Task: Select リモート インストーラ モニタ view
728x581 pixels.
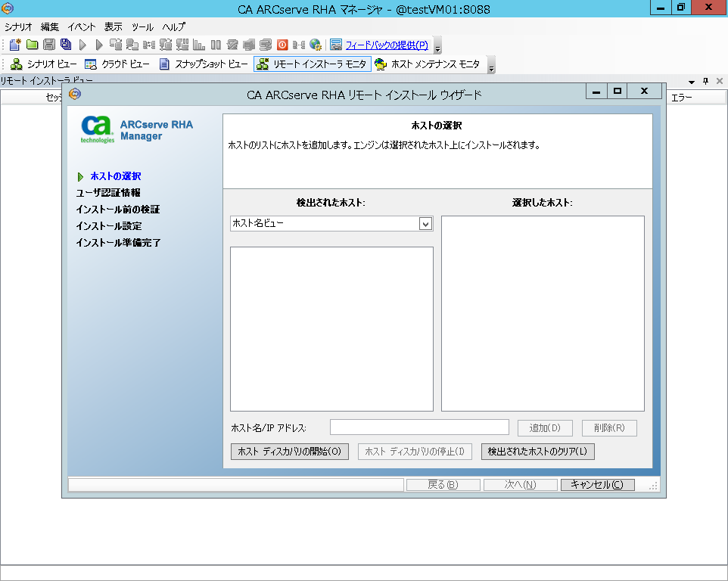Action: pyautogui.click(x=313, y=64)
